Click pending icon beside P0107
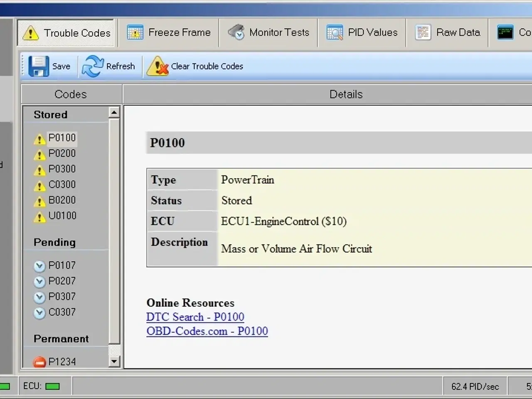532x399 pixels. click(x=39, y=266)
